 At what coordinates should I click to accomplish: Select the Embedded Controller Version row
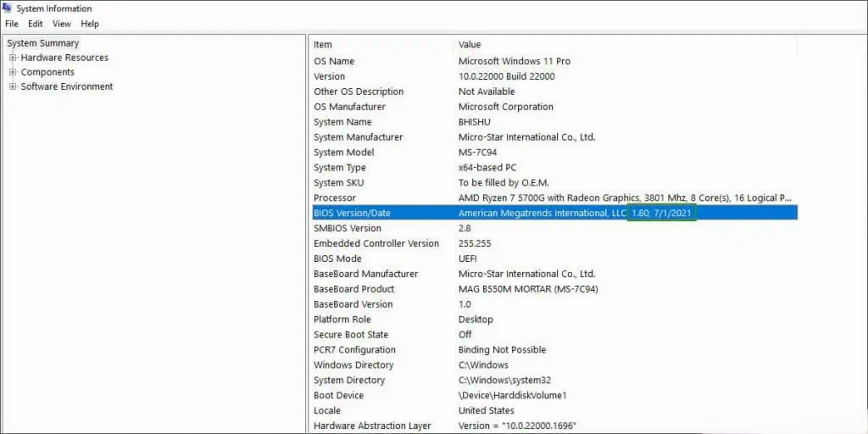pyautogui.click(x=554, y=243)
